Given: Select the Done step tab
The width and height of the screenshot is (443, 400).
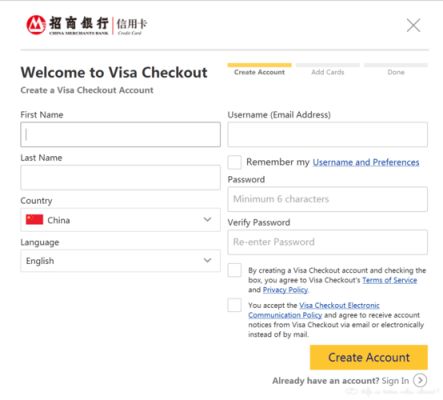Looking at the screenshot, I should (x=396, y=69).
